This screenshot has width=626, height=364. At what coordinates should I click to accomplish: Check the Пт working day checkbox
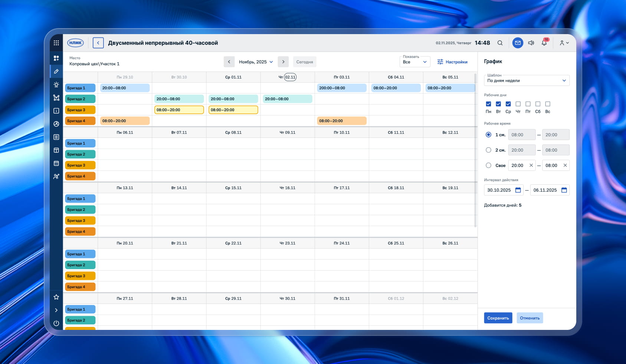(528, 104)
